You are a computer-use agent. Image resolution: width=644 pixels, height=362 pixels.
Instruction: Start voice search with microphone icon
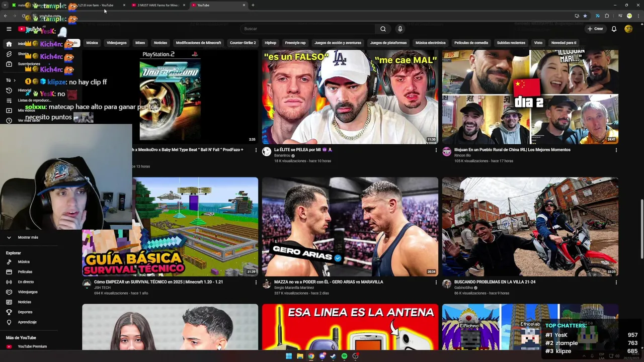pyautogui.click(x=400, y=29)
